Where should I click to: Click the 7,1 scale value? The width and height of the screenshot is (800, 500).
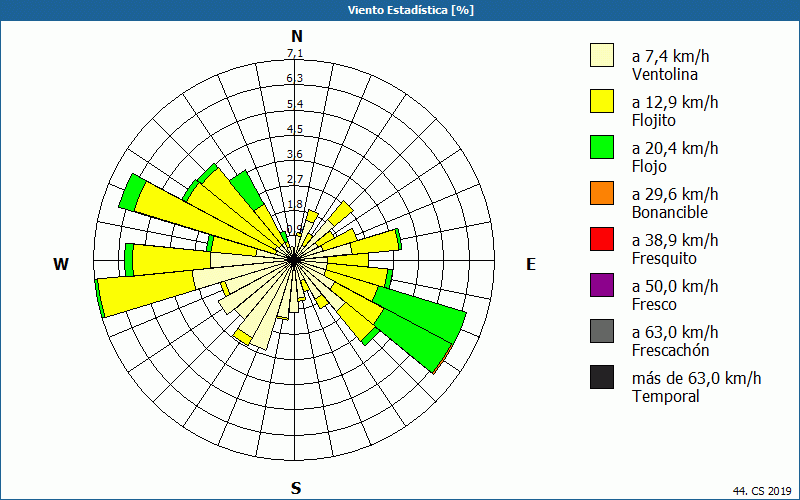pos(295,53)
